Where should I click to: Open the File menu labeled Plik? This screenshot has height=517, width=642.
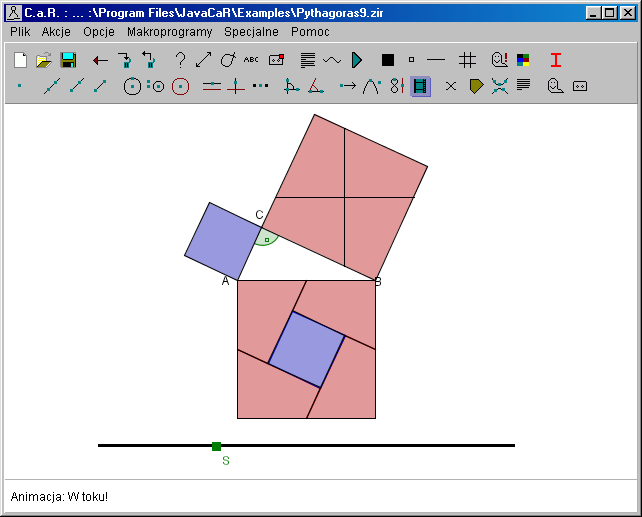coord(20,32)
